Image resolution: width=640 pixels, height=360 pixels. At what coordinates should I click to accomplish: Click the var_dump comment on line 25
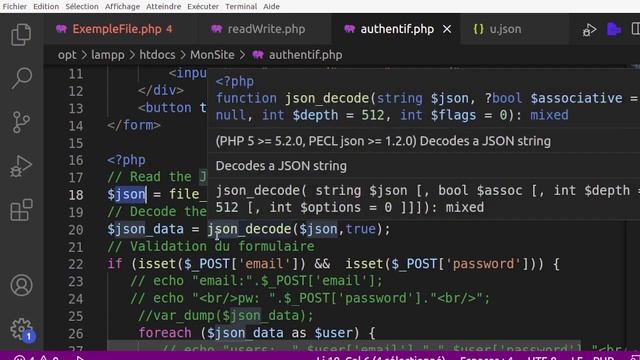226,315
